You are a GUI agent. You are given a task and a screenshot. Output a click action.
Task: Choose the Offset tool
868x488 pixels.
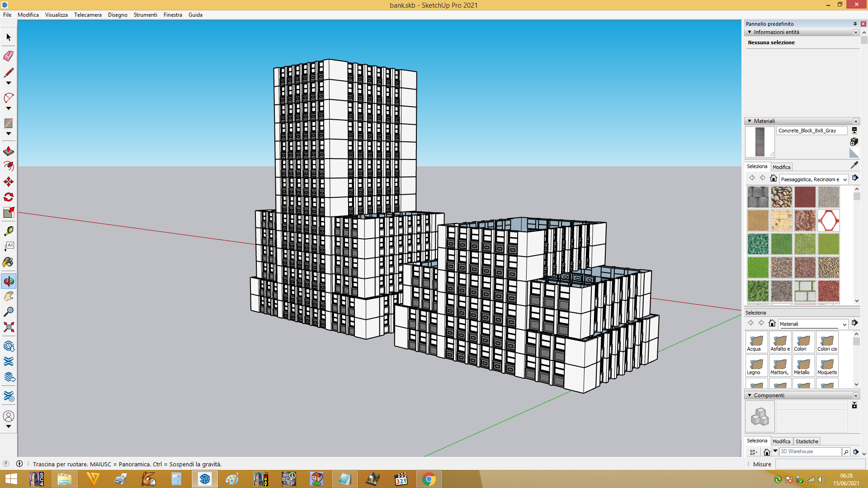[9, 166]
